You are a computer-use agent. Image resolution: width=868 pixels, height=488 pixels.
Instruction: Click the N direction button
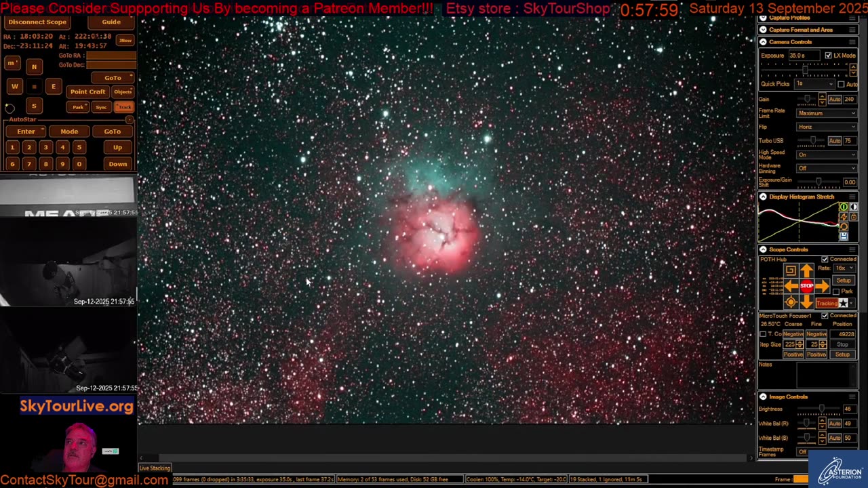34,67
